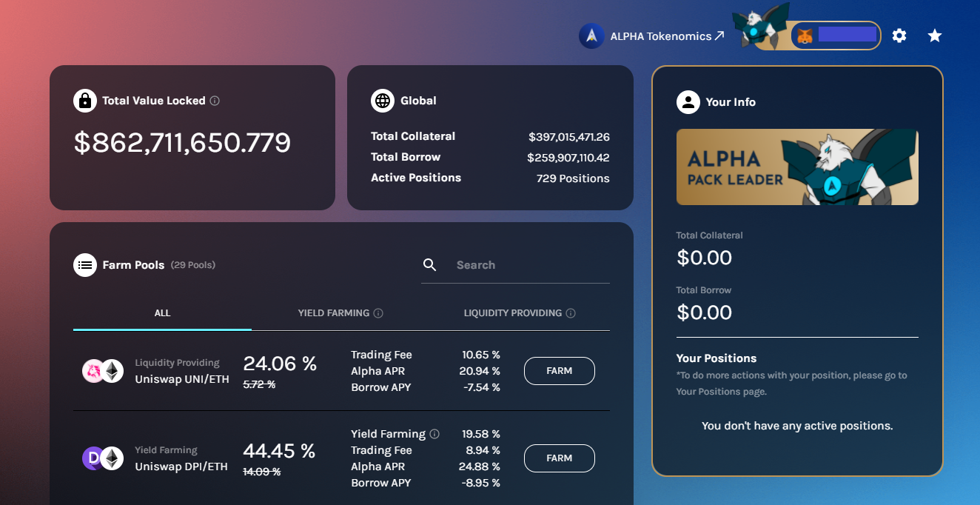The width and height of the screenshot is (980, 505).
Task: Click the star favorites icon
Action: 935,36
